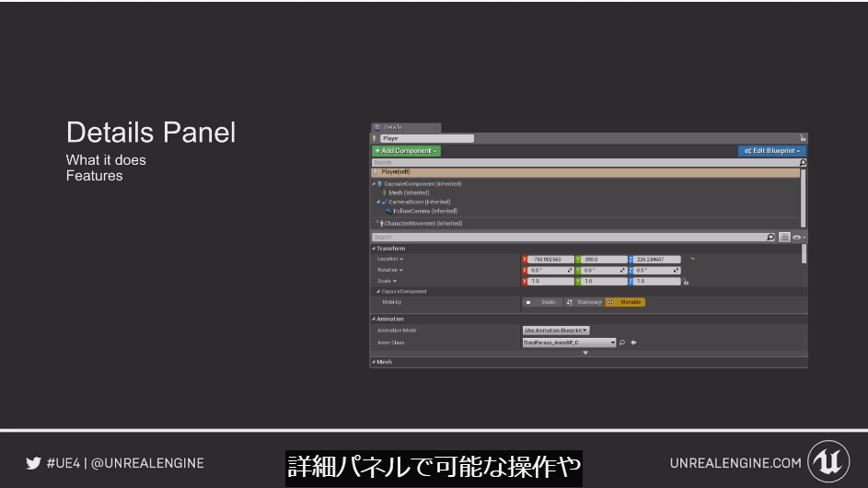Switch to the Details tab

tap(406, 127)
